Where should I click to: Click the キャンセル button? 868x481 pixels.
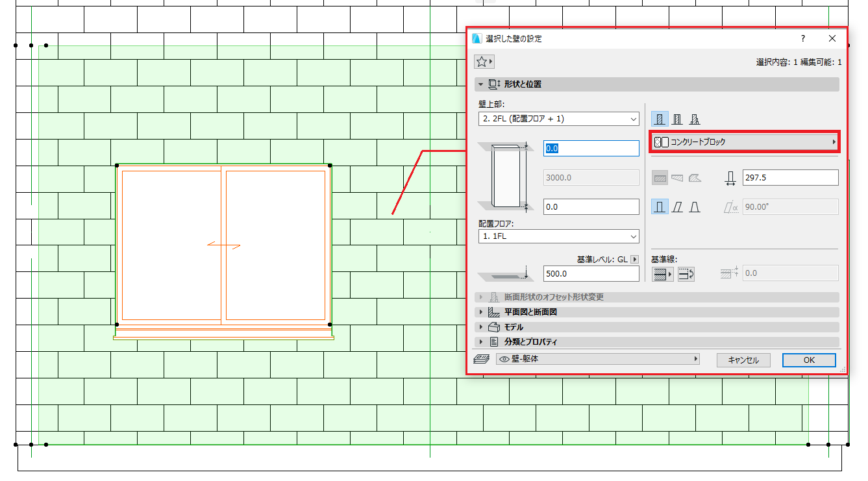743,360
